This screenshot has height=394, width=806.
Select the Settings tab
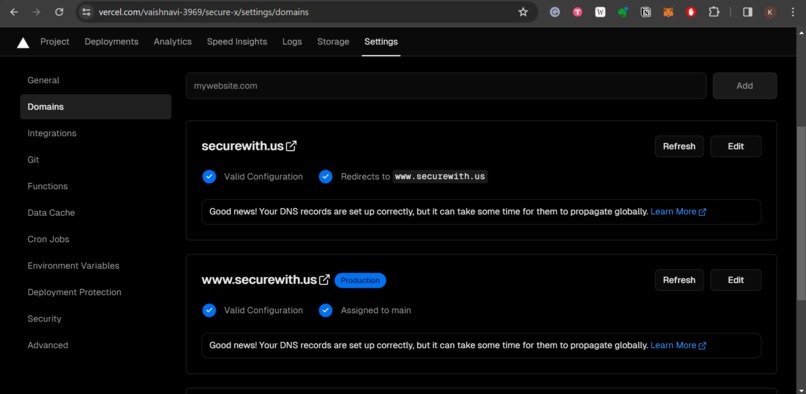(x=381, y=42)
